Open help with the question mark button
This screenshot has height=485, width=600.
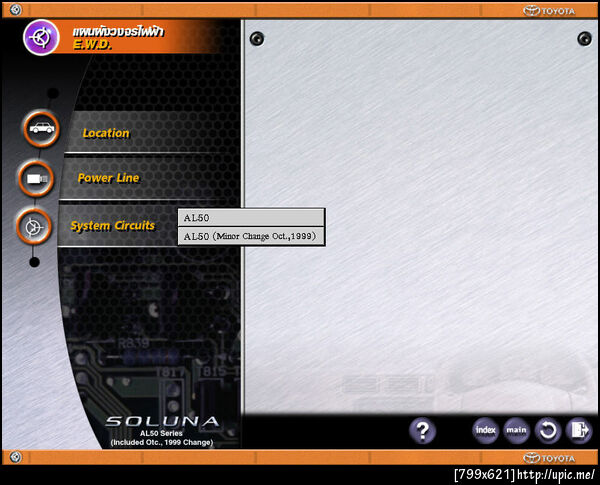click(x=422, y=431)
